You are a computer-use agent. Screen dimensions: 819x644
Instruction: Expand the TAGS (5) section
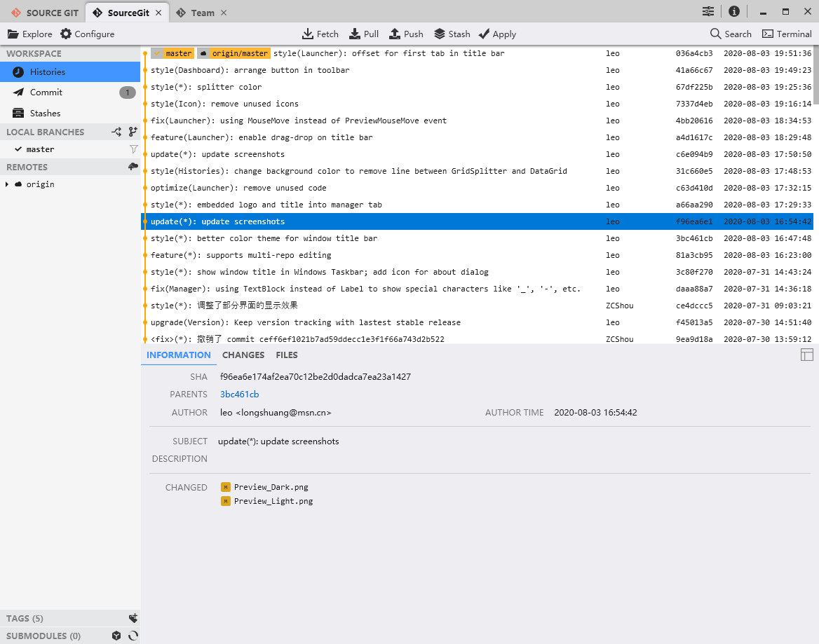coord(25,618)
